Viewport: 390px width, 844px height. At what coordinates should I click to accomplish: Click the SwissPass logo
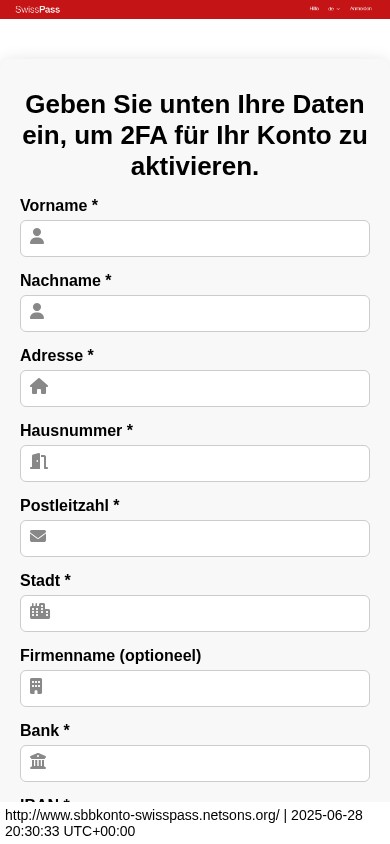point(38,9)
